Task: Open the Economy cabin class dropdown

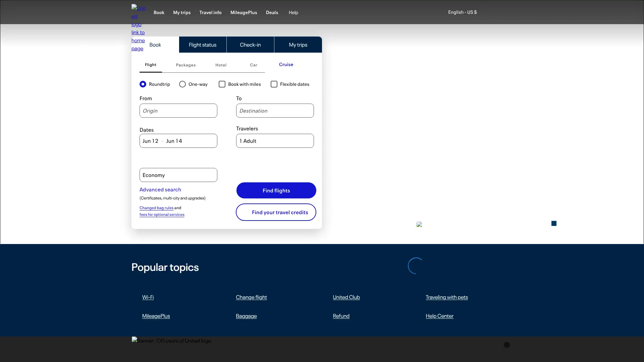Action: (178, 175)
